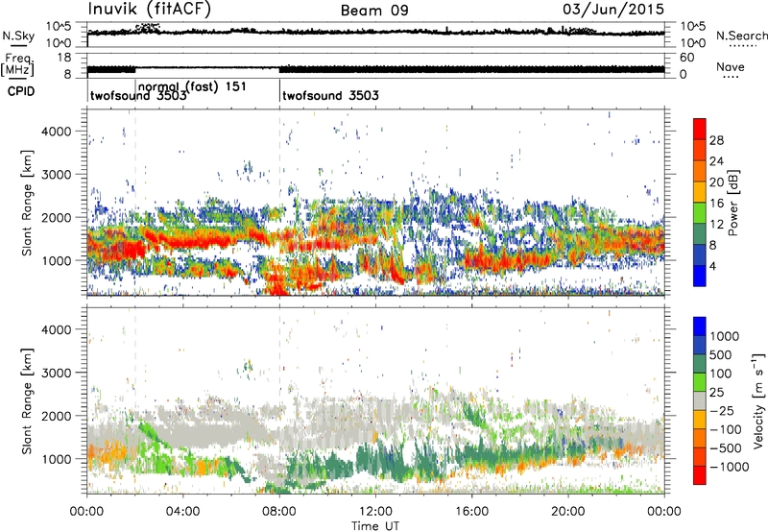Click the "18" tick of frequency axis
The width and height of the screenshot is (768, 532).
(64, 58)
